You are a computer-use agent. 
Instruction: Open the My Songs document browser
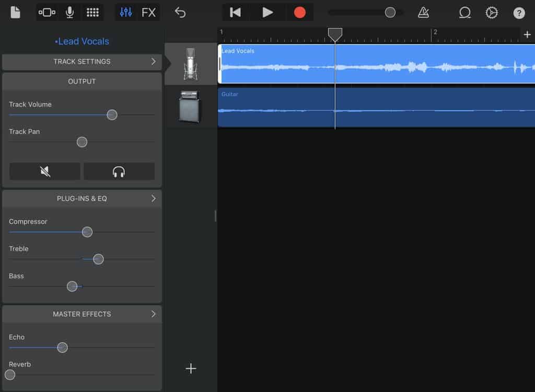[15, 13]
